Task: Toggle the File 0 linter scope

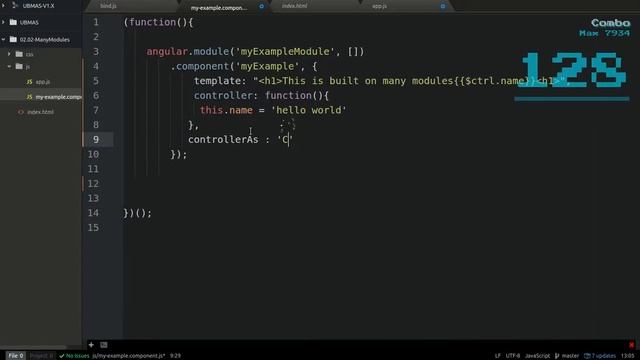Action: point(16,356)
